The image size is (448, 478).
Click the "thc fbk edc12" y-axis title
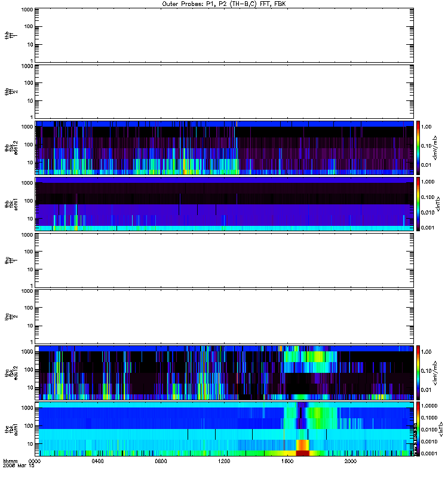point(11,373)
